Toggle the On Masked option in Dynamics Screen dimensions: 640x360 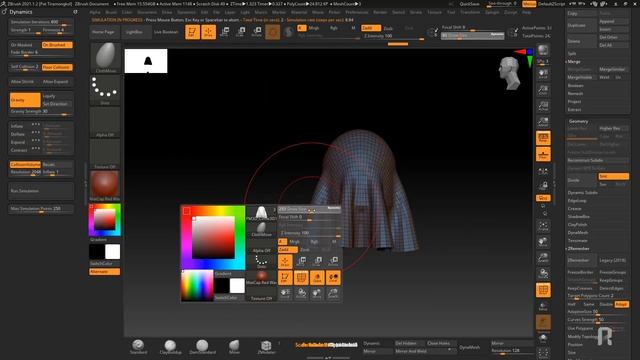(x=25, y=45)
